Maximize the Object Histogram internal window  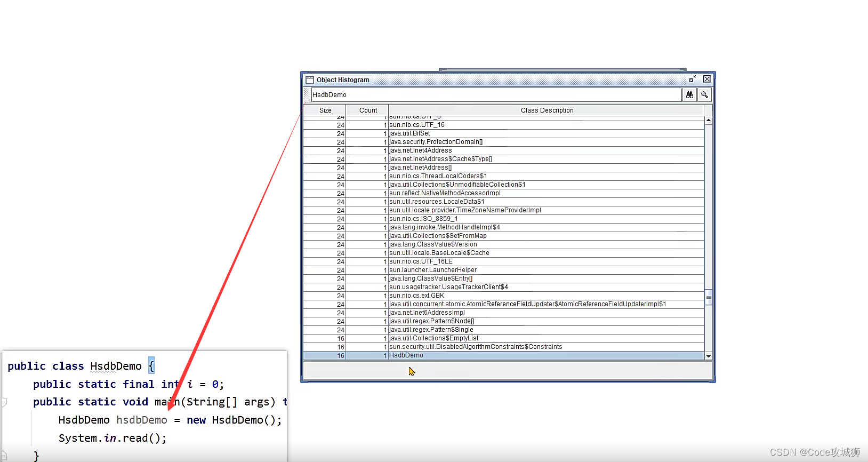[693, 79]
